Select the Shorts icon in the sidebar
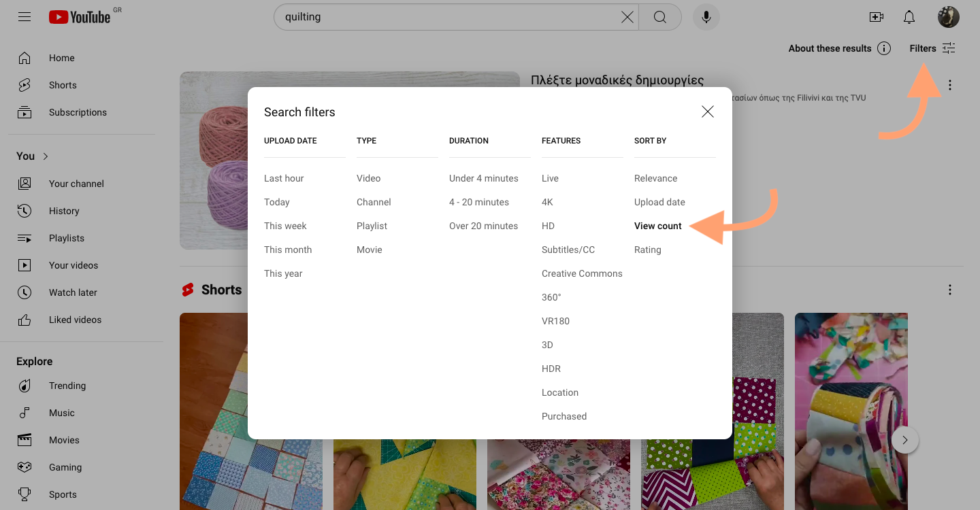The width and height of the screenshot is (980, 510). (24, 85)
